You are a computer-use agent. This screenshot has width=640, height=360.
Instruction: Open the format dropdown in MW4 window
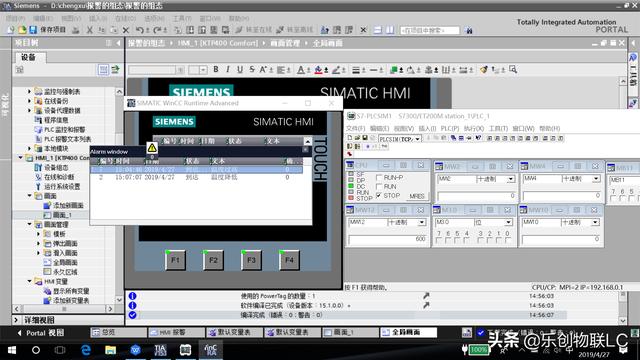coord(596,179)
